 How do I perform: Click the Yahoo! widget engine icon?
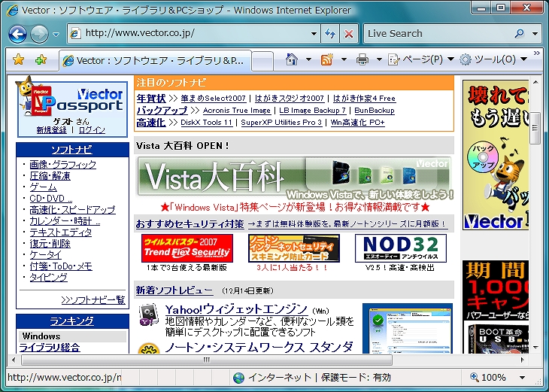pos(148,315)
